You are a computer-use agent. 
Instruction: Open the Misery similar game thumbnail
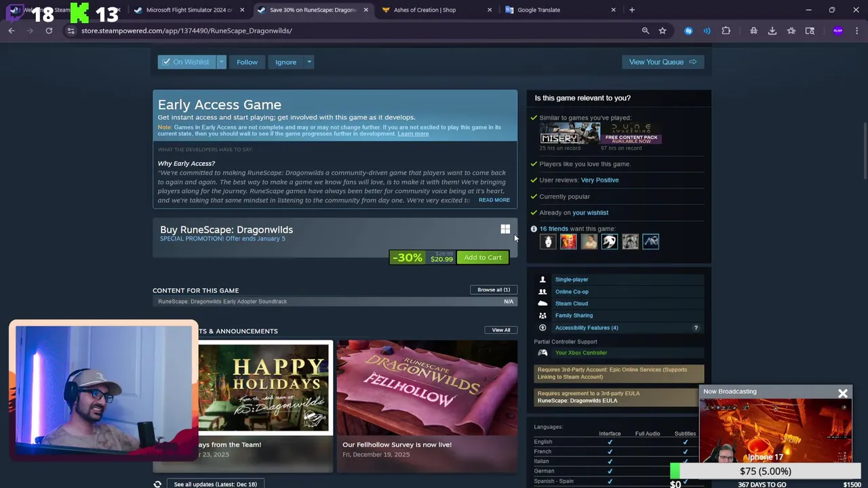(x=570, y=134)
